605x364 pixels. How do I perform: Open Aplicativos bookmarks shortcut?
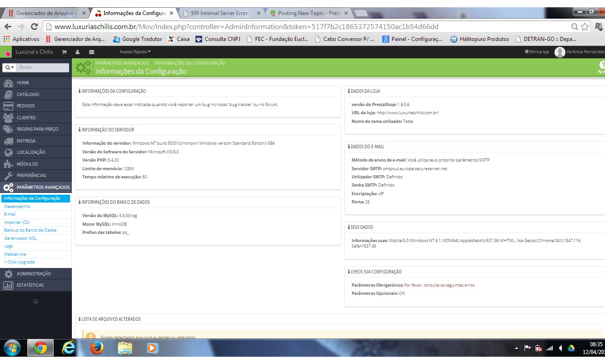(x=21, y=39)
